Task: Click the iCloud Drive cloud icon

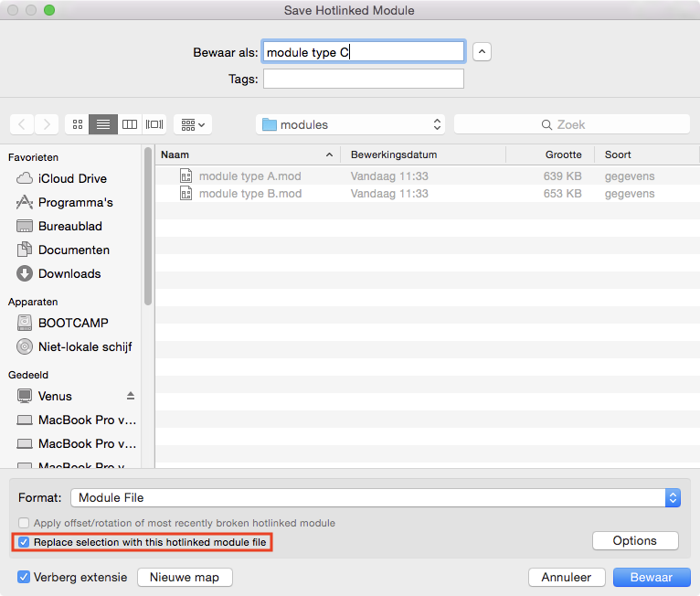Action: (x=25, y=178)
